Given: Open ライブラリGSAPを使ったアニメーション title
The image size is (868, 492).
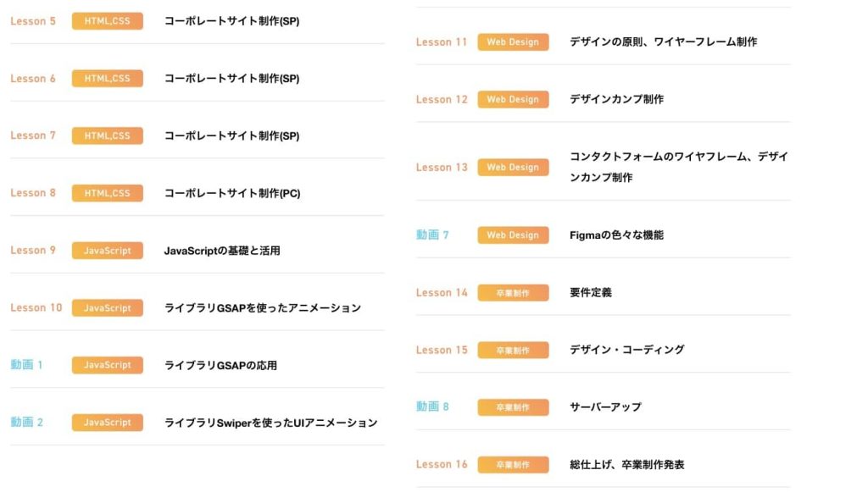Looking at the screenshot, I should click(x=262, y=308).
